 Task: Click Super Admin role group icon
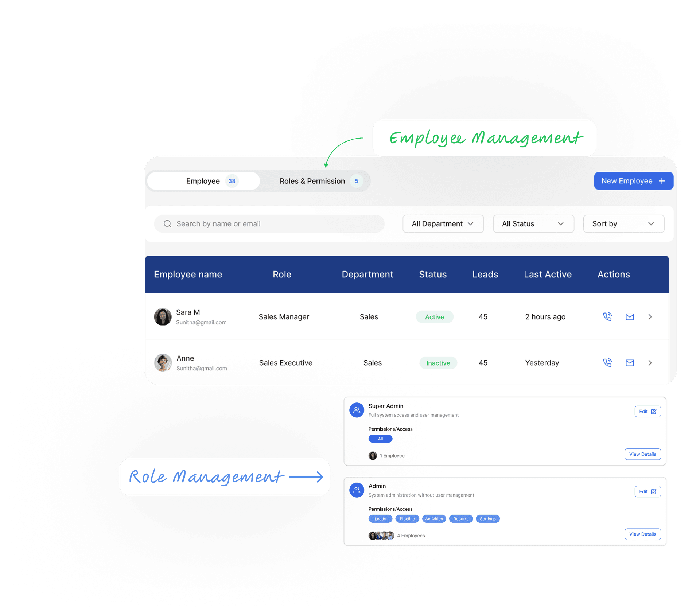(x=357, y=410)
